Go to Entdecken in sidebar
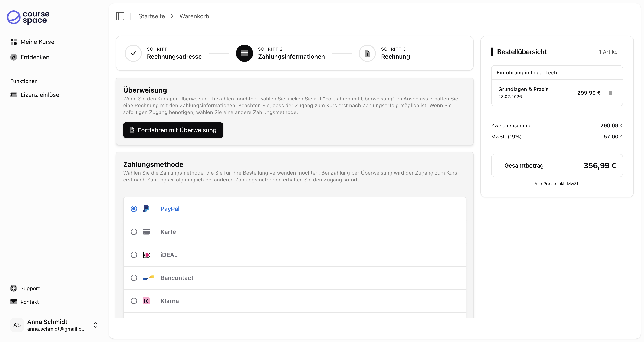 (x=35, y=57)
